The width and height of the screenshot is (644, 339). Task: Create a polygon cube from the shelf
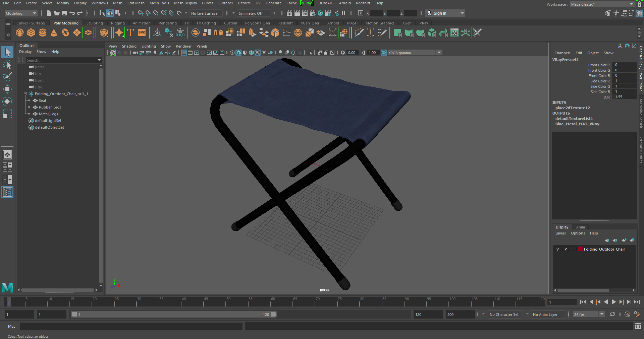pos(31,33)
